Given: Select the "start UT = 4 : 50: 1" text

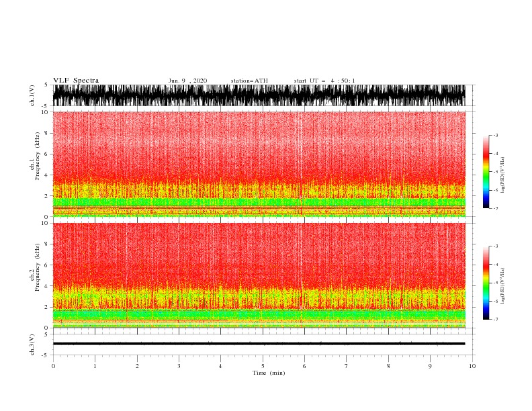Looking at the screenshot, I should click(324, 81).
